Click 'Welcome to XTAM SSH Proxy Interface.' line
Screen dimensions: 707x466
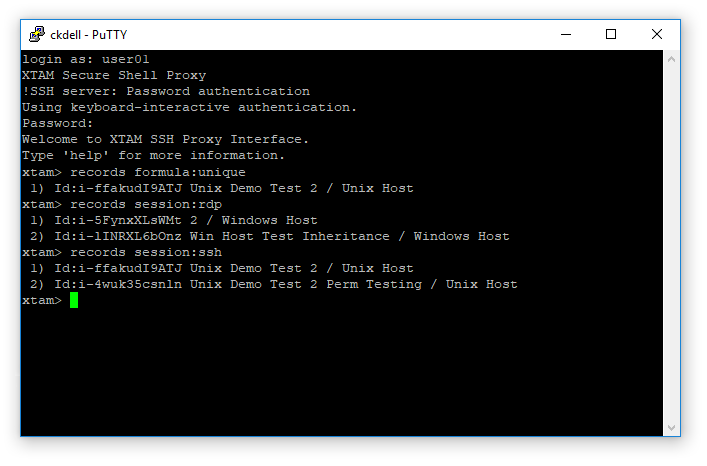[x=166, y=140]
